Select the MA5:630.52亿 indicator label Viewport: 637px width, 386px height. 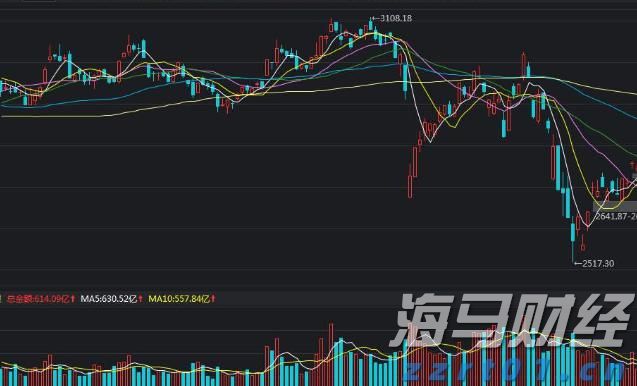click(x=111, y=299)
